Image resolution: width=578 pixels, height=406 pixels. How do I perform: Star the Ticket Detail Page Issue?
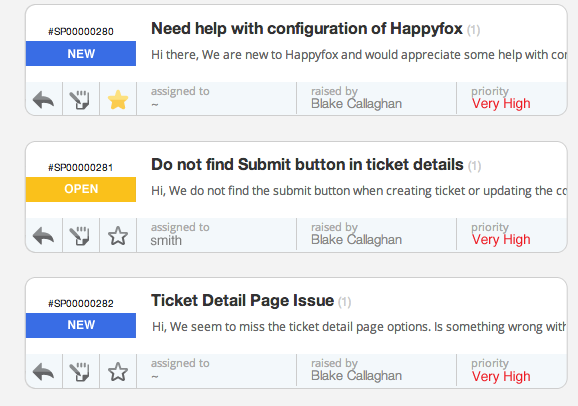point(118,372)
